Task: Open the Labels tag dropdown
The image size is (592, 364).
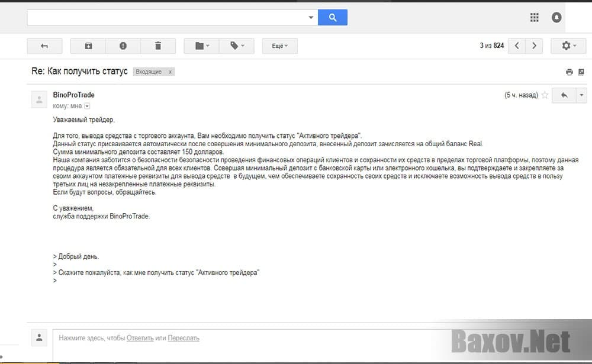Action: (236, 46)
